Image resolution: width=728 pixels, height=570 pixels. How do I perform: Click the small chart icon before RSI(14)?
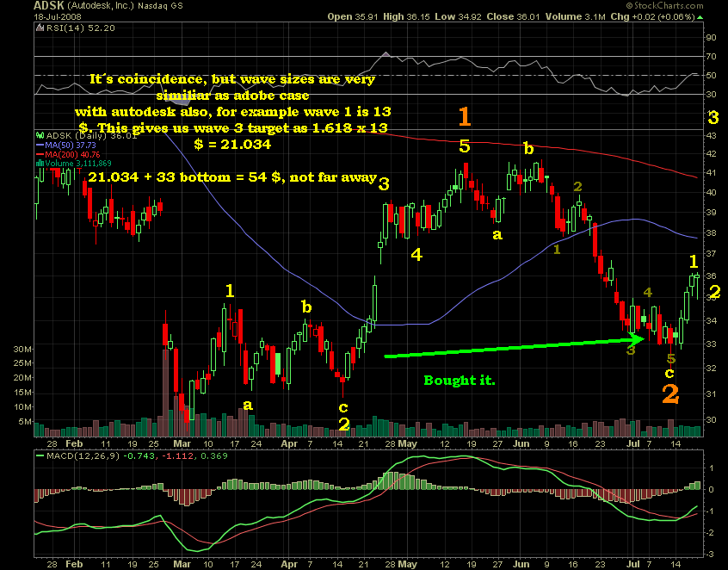40,28
